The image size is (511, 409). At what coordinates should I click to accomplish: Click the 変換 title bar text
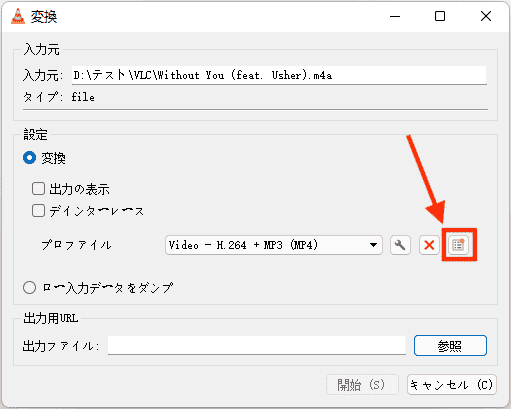tap(44, 16)
